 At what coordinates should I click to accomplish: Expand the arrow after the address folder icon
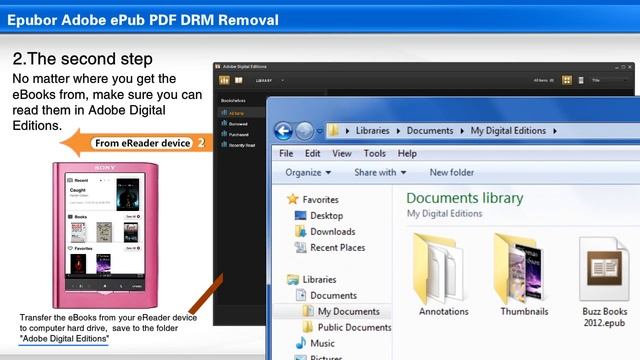(x=347, y=131)
